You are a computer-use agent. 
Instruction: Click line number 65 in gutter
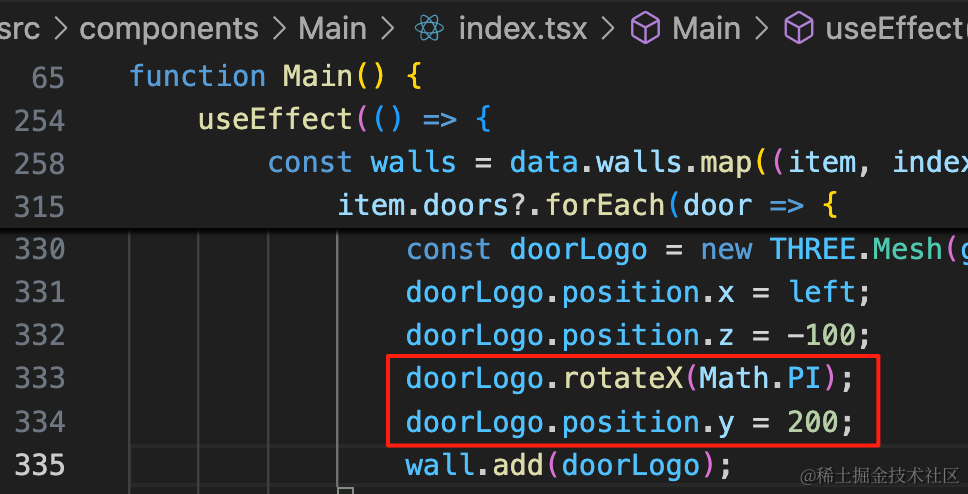click(x=48, y=78)
